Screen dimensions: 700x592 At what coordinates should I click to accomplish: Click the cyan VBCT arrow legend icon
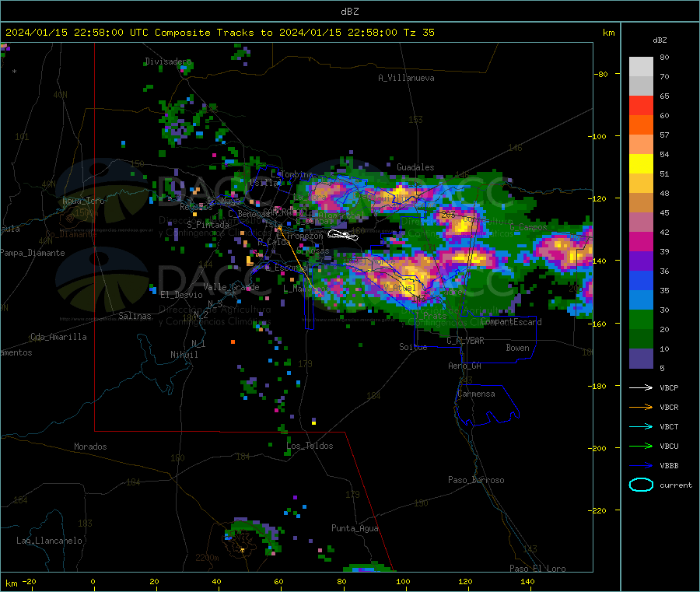(x=641, y=427)
